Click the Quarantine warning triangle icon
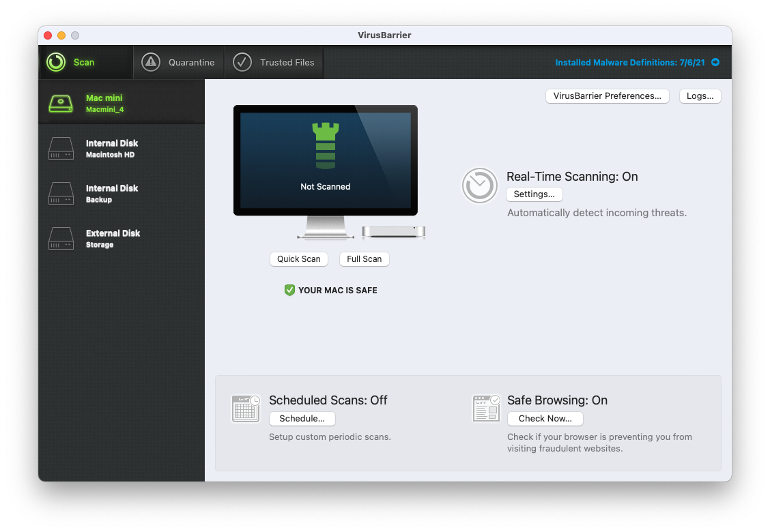770x532 pixels. (x=151, y=62)
